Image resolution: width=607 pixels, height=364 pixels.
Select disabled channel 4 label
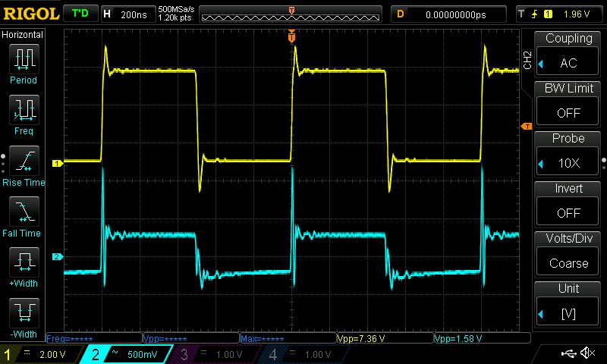coord(302,354)
